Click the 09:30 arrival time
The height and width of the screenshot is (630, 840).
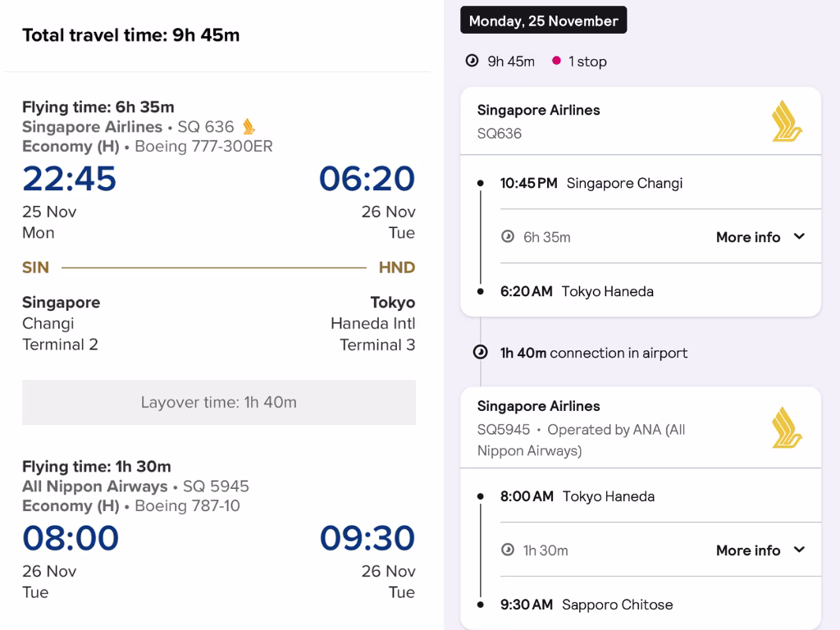367,538
